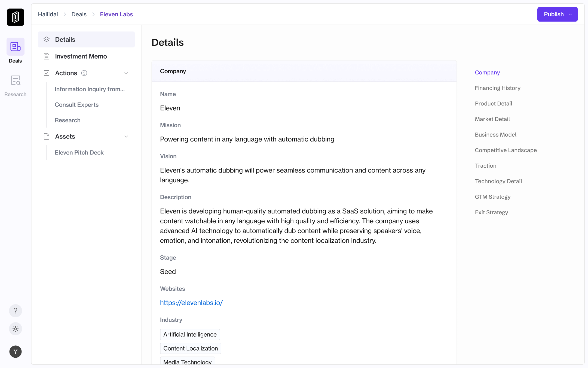Select Details in the side menu
Image resolution: width=588 pixels, height=368 pixels.
tap(86, 40)
